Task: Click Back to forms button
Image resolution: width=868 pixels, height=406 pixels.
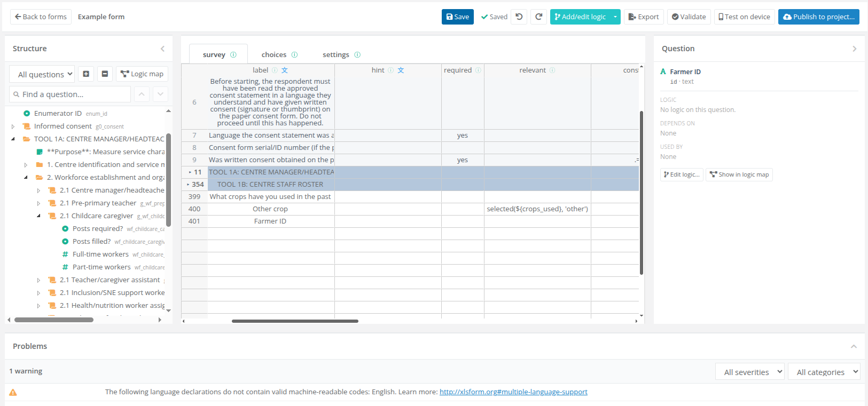Action: (x=41, y=17)
